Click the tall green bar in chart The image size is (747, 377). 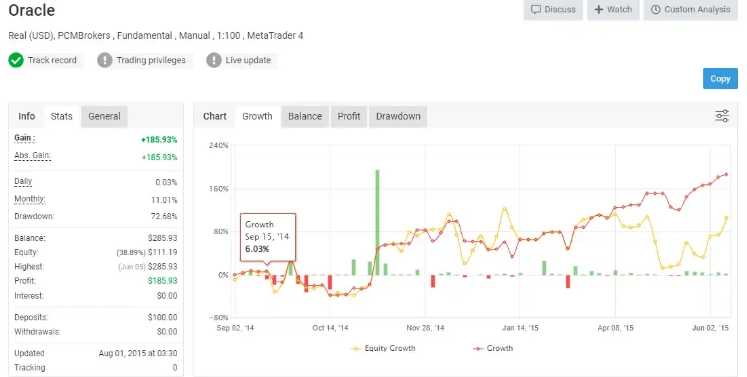tap(377, 222)
